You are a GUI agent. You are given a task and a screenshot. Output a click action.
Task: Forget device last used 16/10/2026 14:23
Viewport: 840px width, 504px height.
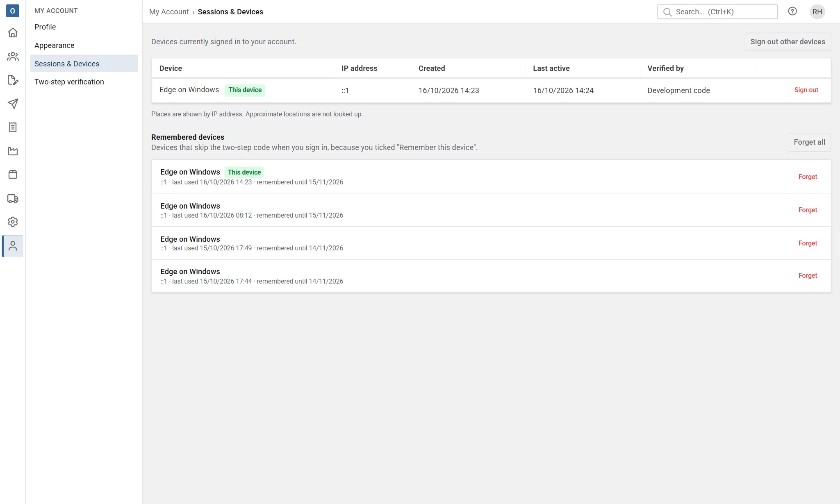coord(808,177)
